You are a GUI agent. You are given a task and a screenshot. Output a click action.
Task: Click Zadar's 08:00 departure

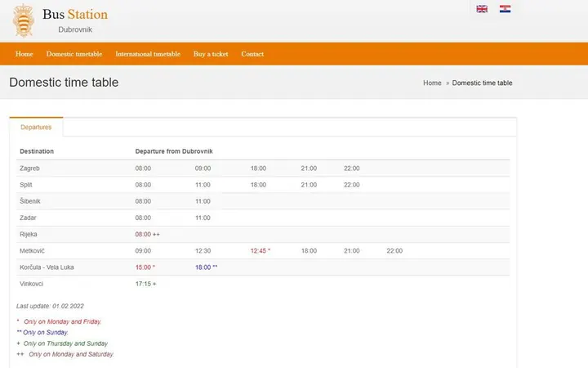143,218
